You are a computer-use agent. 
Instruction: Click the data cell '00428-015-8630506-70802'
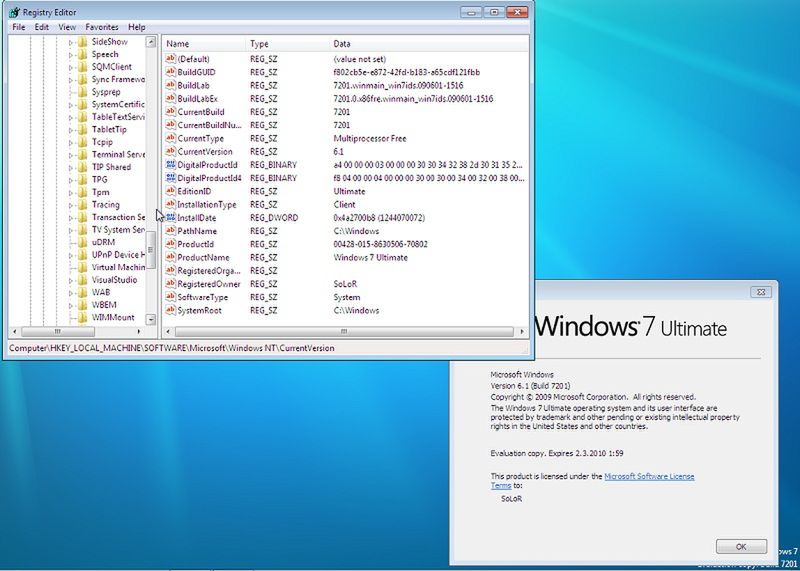click(x=381, y=244)
